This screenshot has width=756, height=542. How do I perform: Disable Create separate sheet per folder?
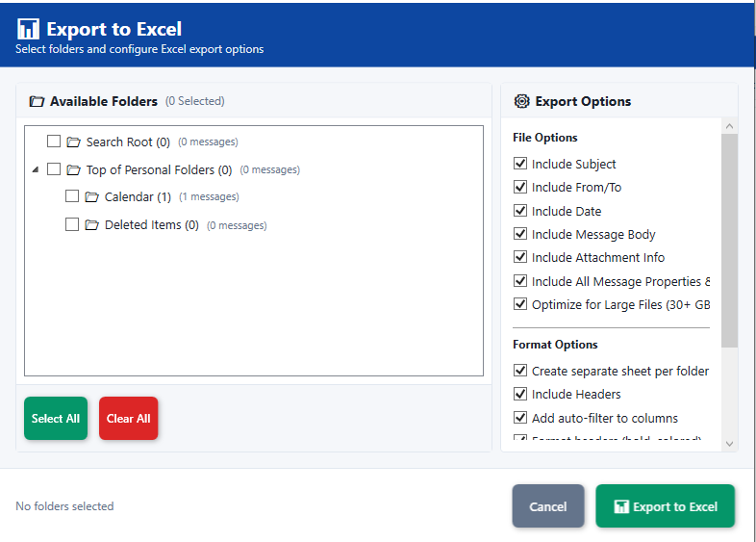[x=520, y=371]
